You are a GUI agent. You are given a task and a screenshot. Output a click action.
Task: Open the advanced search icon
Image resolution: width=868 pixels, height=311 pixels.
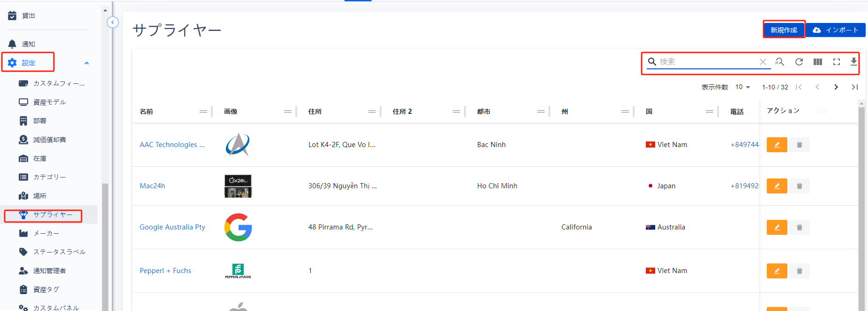click(780, 62)
